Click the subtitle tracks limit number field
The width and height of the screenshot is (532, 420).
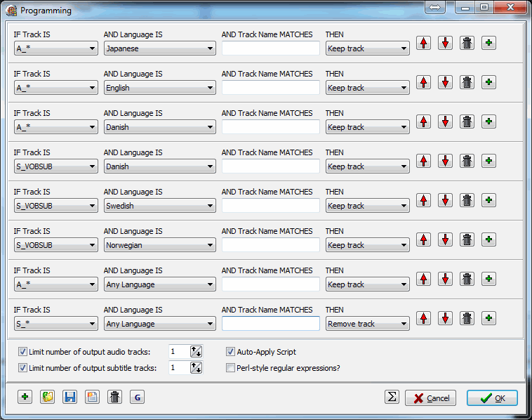[x=179, y=368]
